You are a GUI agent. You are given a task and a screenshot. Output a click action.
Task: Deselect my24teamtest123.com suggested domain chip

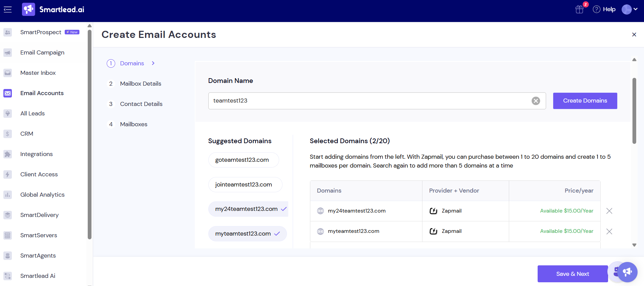coord(248,209)
